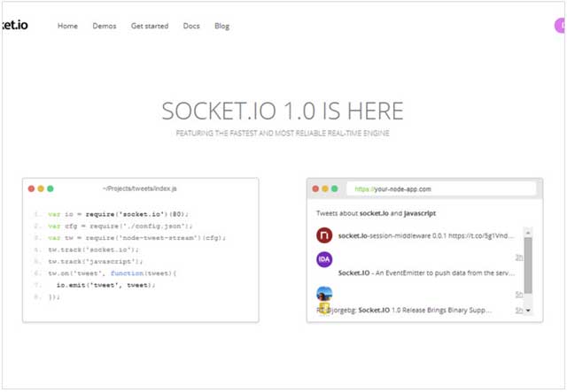The height and width of the screenshot is (392, 567).
Task: Open the Get started page
Action: [x=150, y=26]
